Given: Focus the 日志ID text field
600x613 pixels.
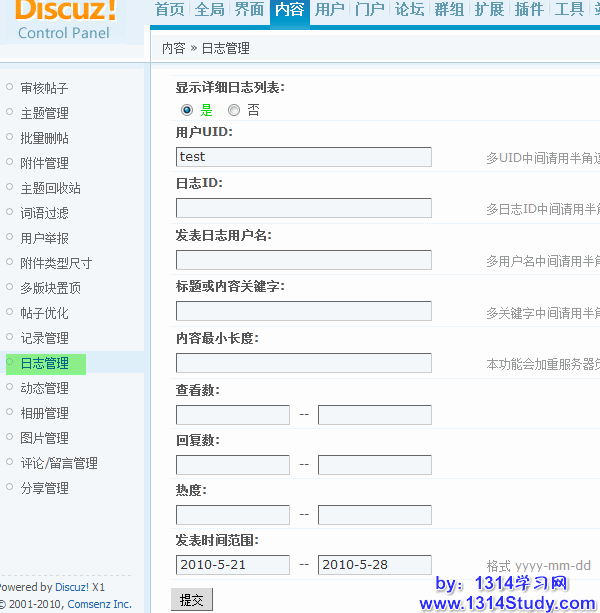Looking at the screenshot, I should click(303, 208).
